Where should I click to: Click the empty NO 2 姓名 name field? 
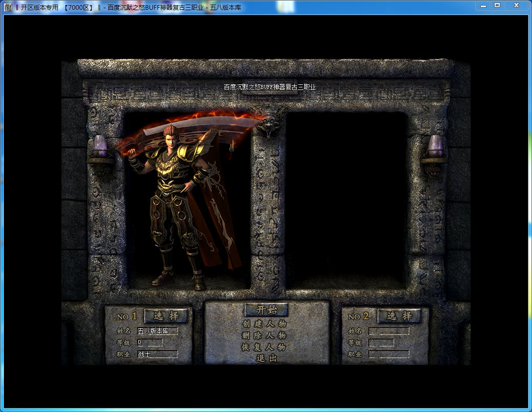(x=389, y=331)
